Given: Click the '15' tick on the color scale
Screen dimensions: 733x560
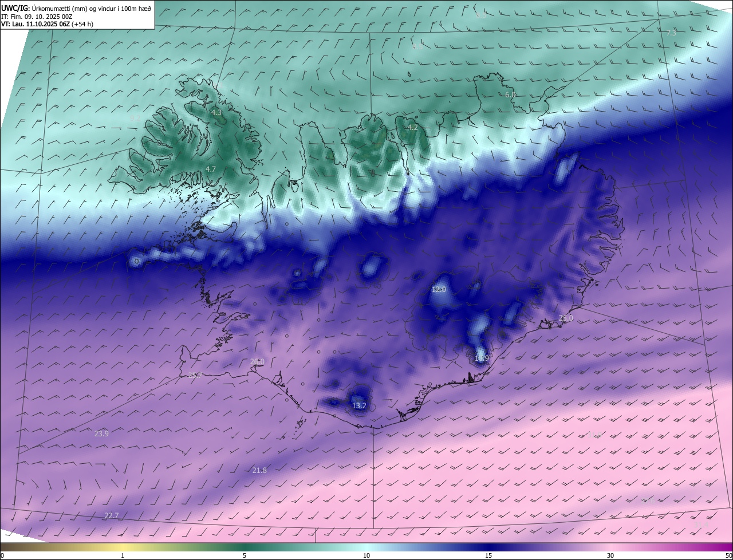Looking at the screenshot, I should coord(488,555).
